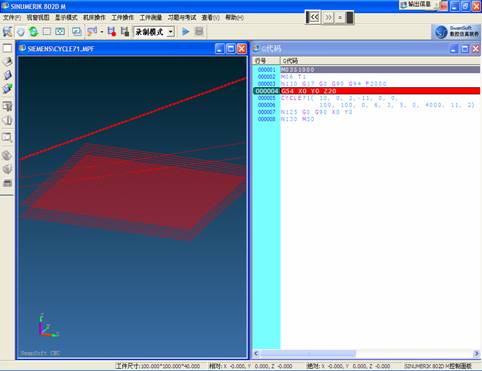Click the blue play button in toolbar
The height and width of the screenshot is (371, 482).
(186, 32)
